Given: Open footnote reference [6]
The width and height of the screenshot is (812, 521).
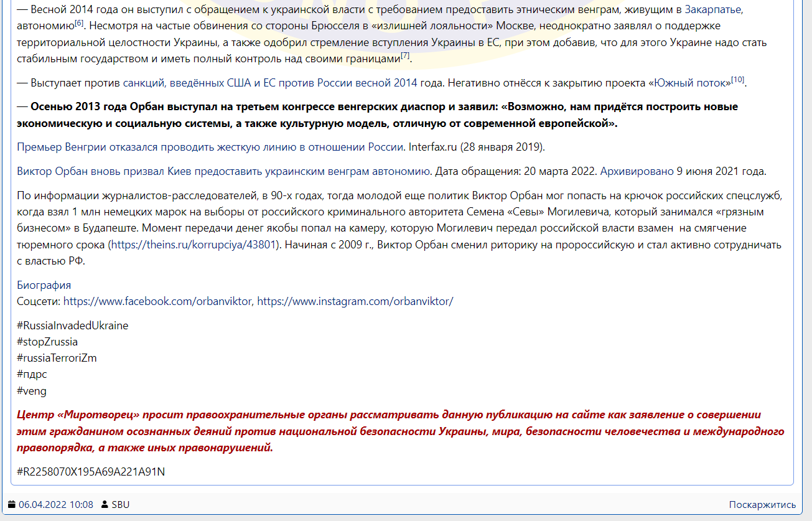Looking at the screenshot, I should point(79,24).
